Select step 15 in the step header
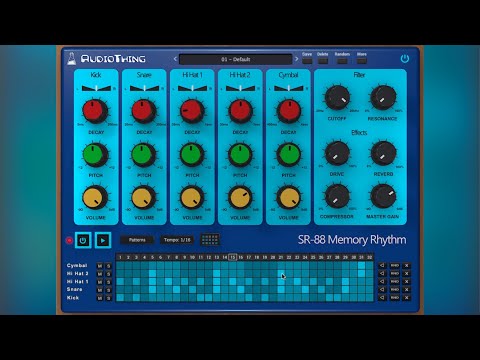480x360 pixels. (x=233, y=257)
